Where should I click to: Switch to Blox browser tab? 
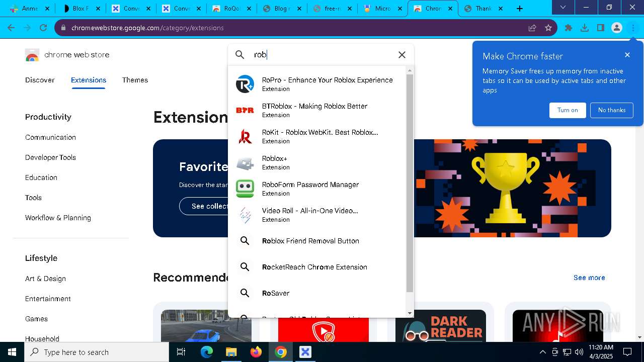(x=80, y=9)
